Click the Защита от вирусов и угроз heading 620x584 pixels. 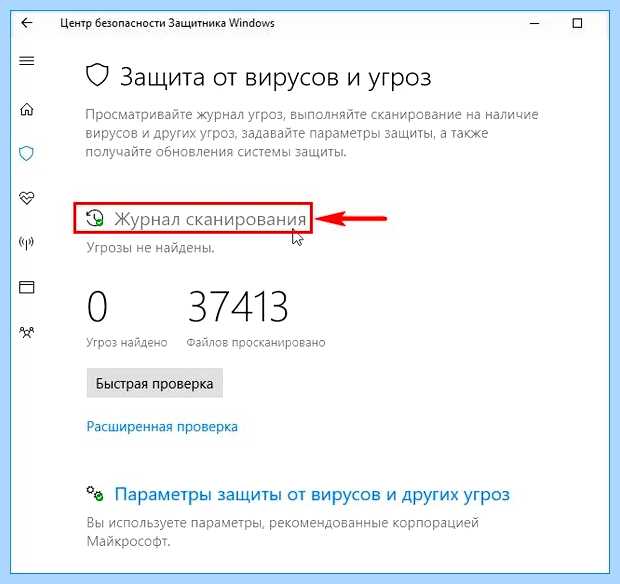(276, 77)
